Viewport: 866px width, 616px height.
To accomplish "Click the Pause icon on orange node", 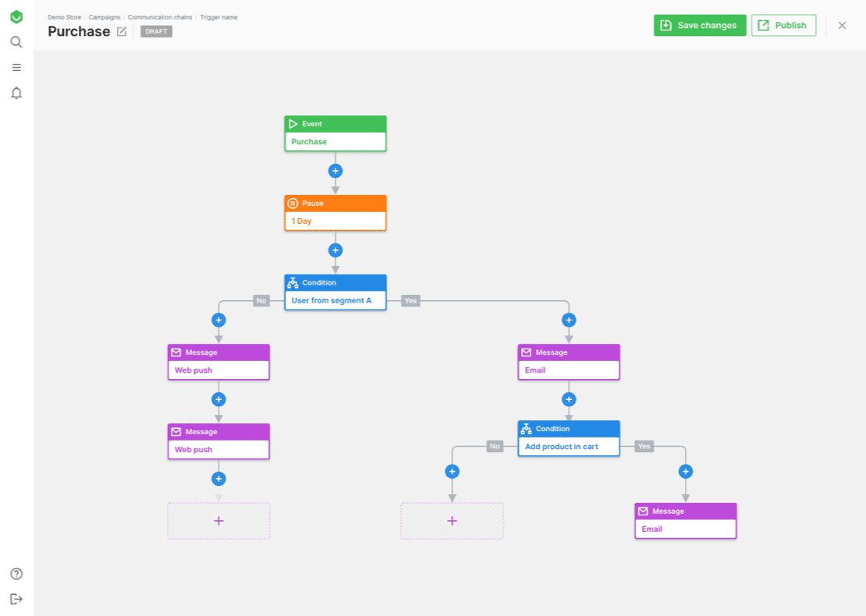I will coord(293,204).
